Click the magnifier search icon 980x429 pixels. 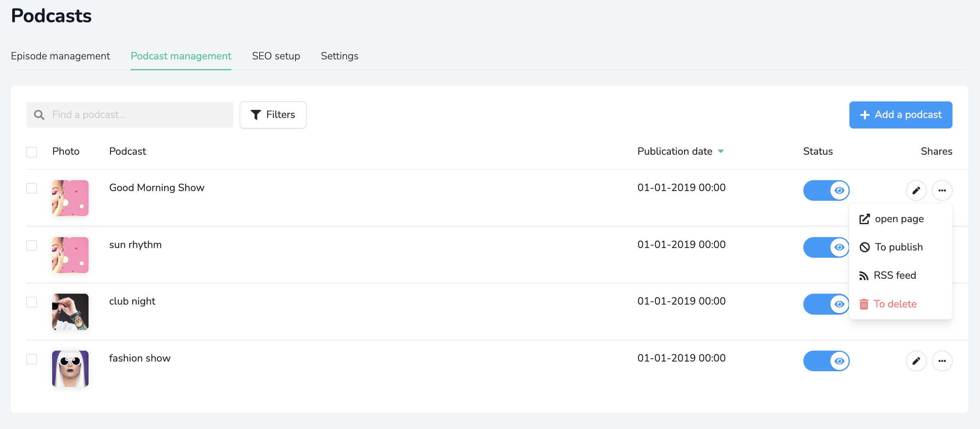[39, 115]
